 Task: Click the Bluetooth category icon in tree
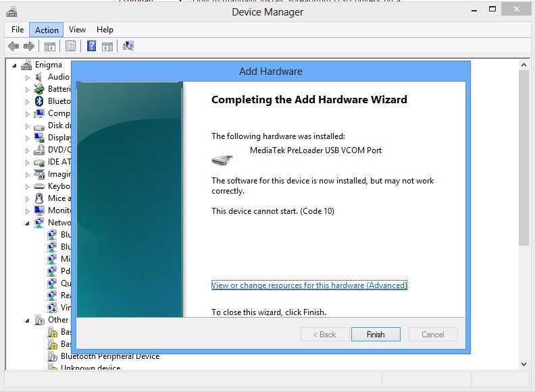[39, 101]
